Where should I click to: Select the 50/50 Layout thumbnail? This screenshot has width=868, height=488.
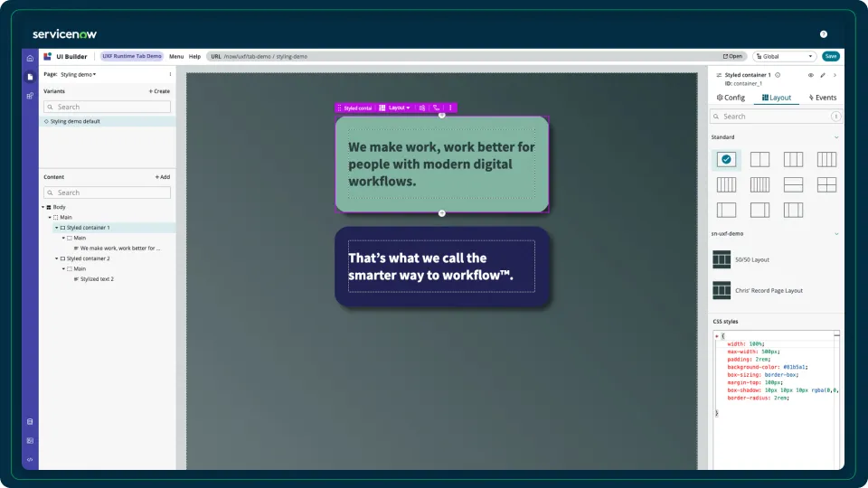coord(722,259)
